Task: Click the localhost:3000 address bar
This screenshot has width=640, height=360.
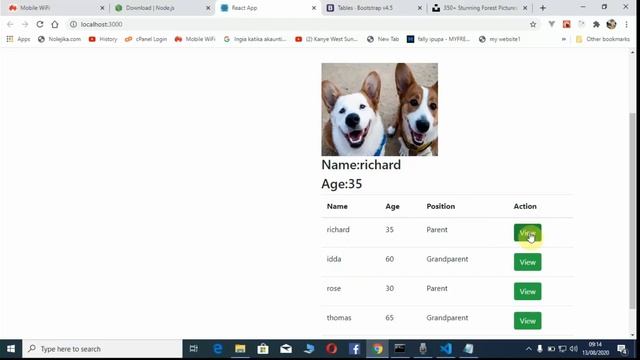Action: coord(302,24)
